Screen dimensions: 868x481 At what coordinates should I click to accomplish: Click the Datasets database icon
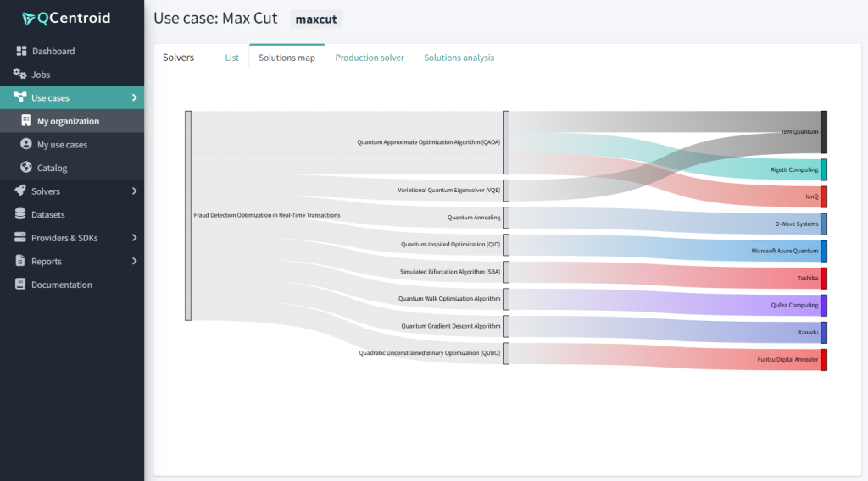(20, 214)
